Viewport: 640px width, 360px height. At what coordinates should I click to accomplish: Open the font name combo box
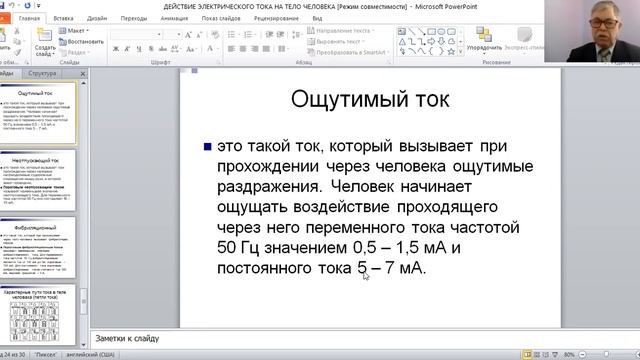[x=136, y=35]
